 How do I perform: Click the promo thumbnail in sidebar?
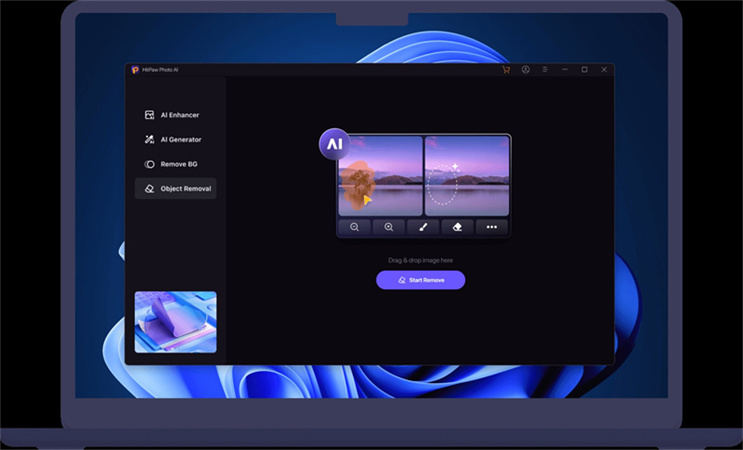(176, 322)
